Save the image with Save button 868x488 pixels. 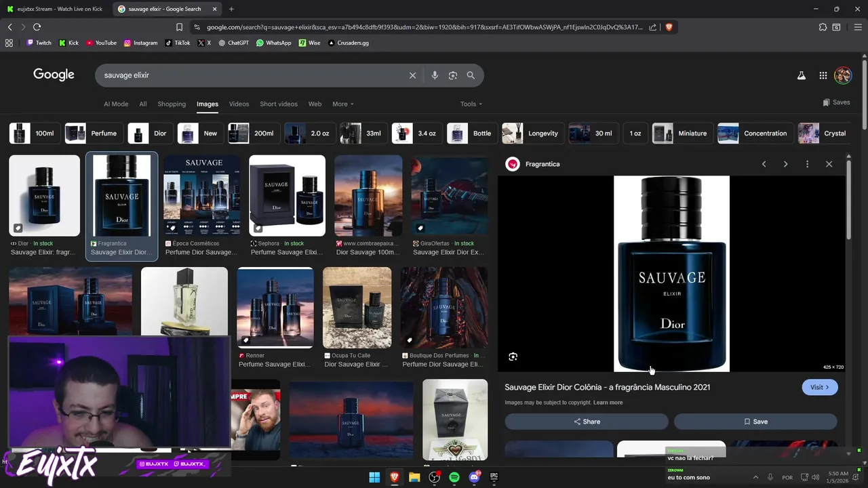(x=755, y=422)
